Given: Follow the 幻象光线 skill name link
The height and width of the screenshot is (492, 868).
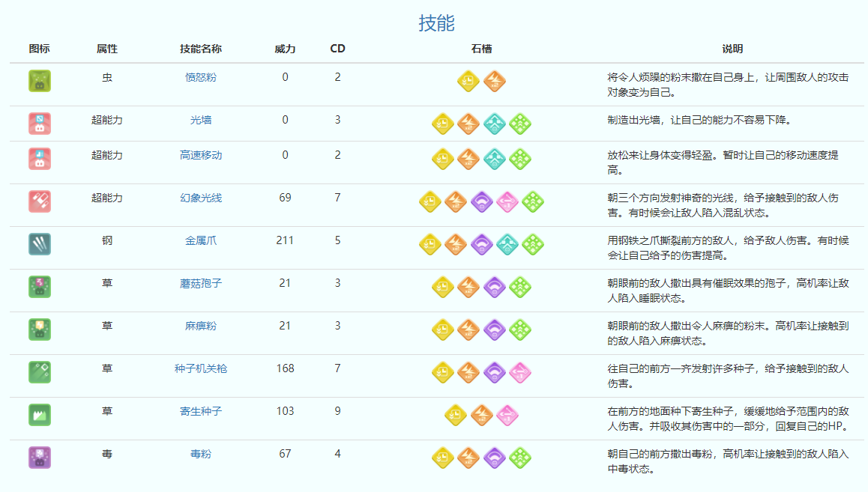Looking at the screenshot, I should click(x=201, y=198).
